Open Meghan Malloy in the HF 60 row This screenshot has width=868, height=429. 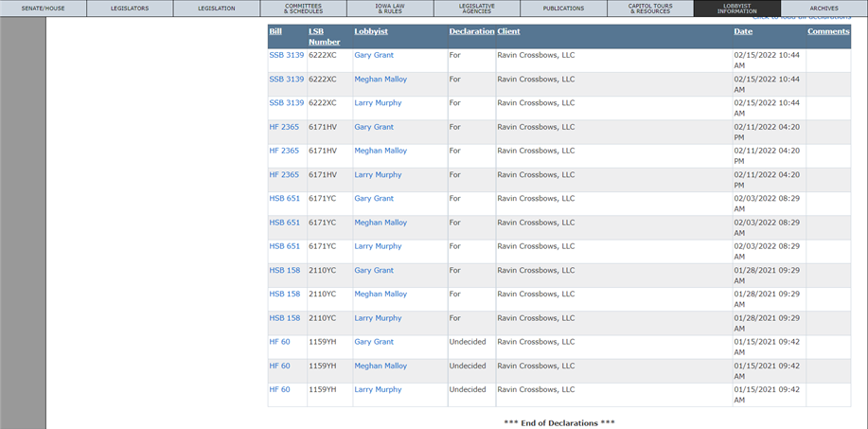coord(381,366)
